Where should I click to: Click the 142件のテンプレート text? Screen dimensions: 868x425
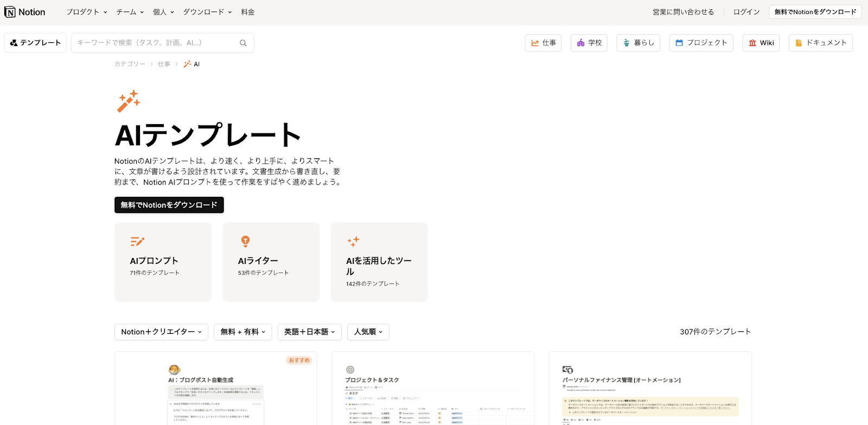point(373,284)
